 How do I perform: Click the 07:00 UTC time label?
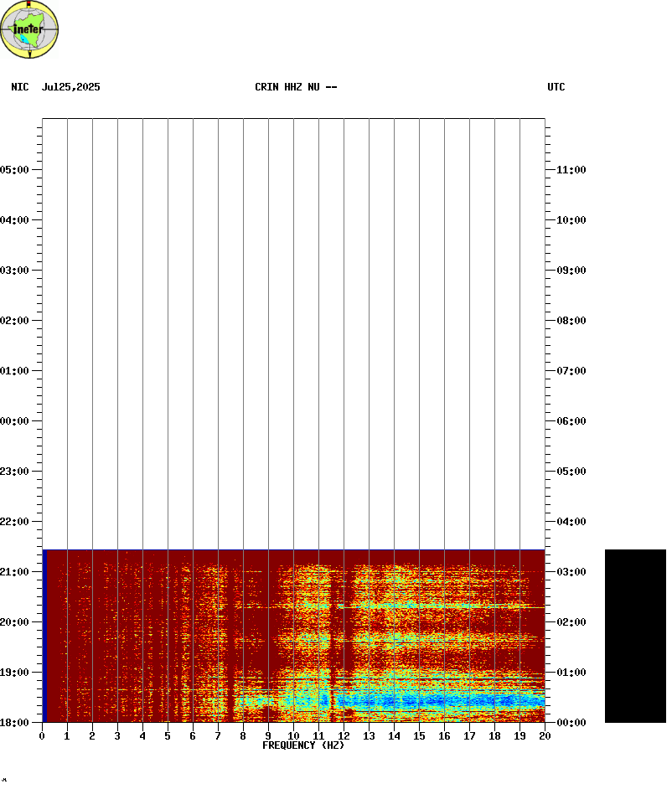[x=571, y=371]
